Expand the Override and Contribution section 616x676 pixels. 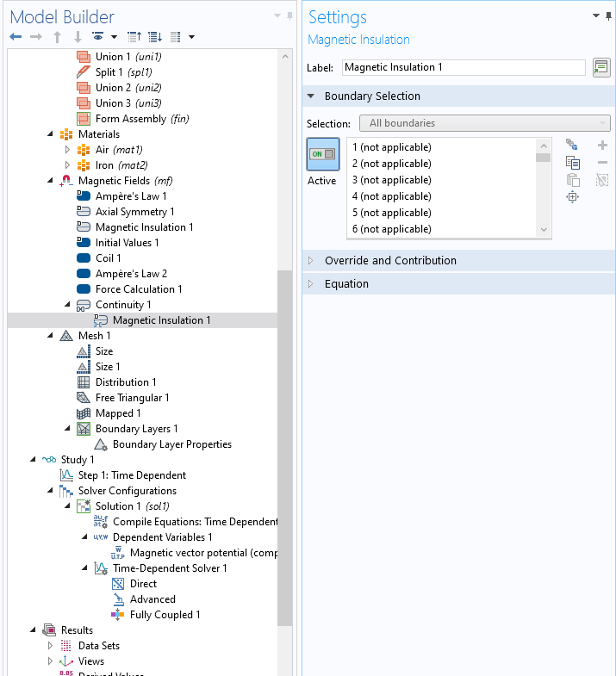tap(390, 261)
